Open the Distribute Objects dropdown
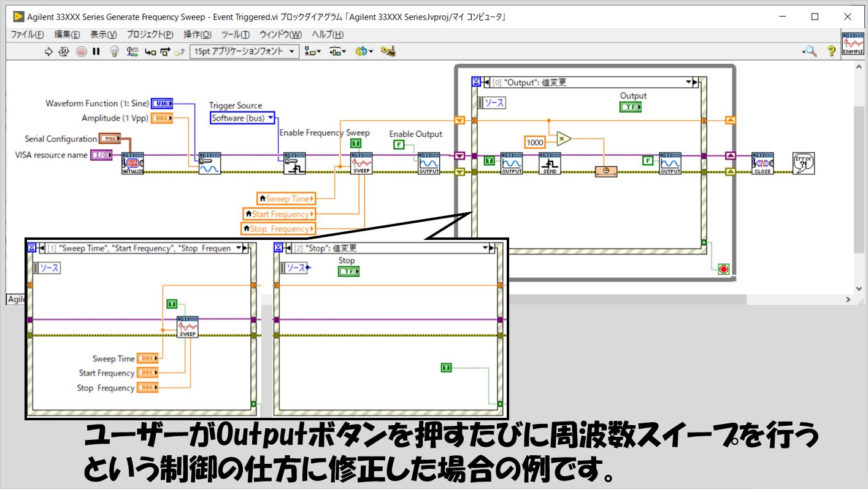Viewport: 868px width, 489px height. [x=337, y=52]
